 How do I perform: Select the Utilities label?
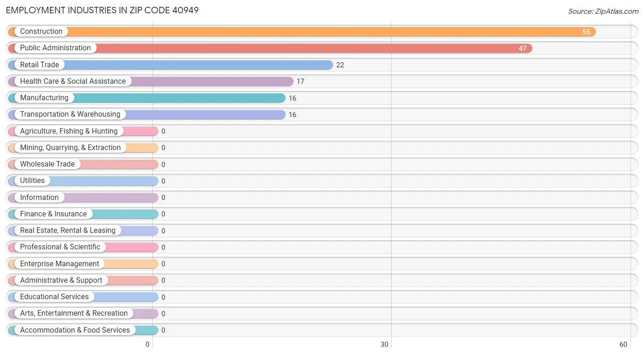[33, 181]
